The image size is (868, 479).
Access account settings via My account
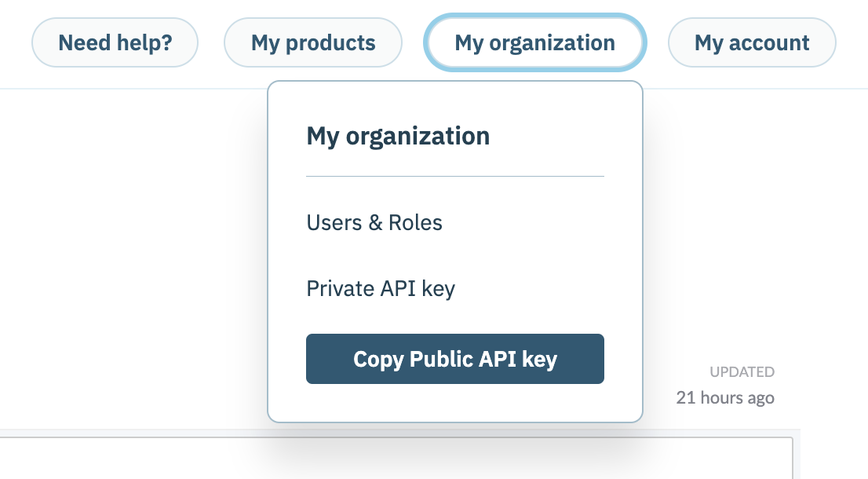pos(751,42)
